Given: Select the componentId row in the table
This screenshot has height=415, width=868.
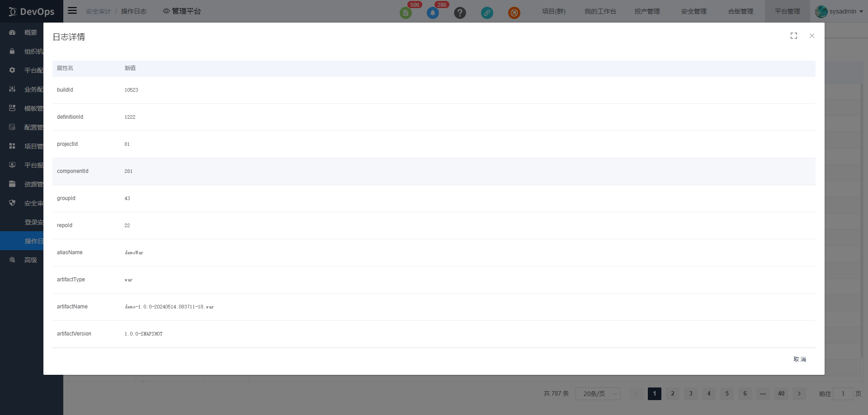Looking at the screenshot, I should tap(434, 171).
